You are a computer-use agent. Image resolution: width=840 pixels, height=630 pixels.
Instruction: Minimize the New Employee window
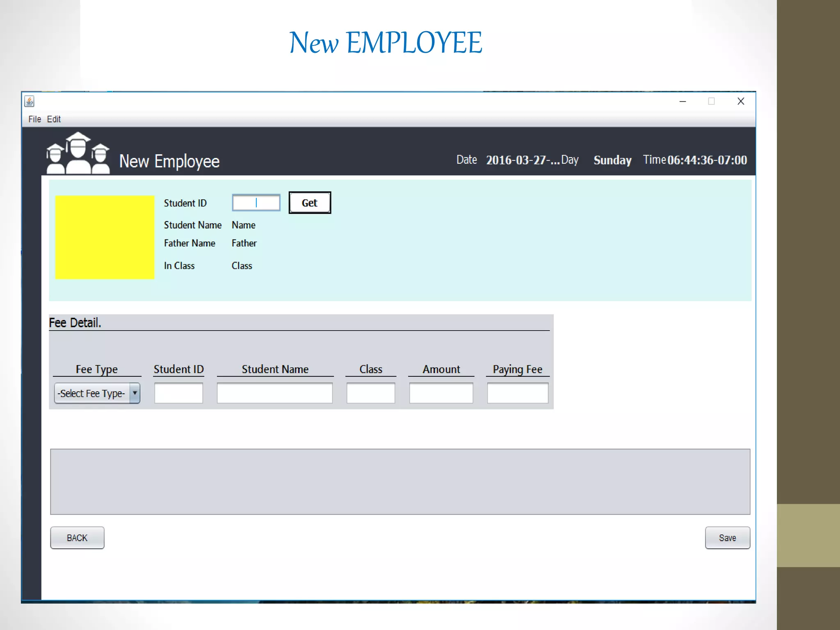pos(683,101)
